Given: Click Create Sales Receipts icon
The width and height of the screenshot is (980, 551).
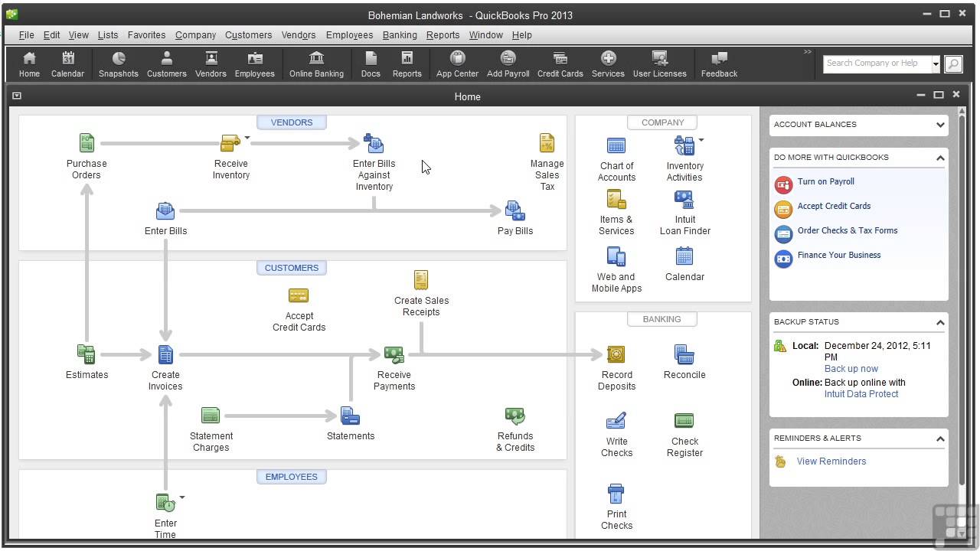Looking at the screenshot, I should point(420,280).
